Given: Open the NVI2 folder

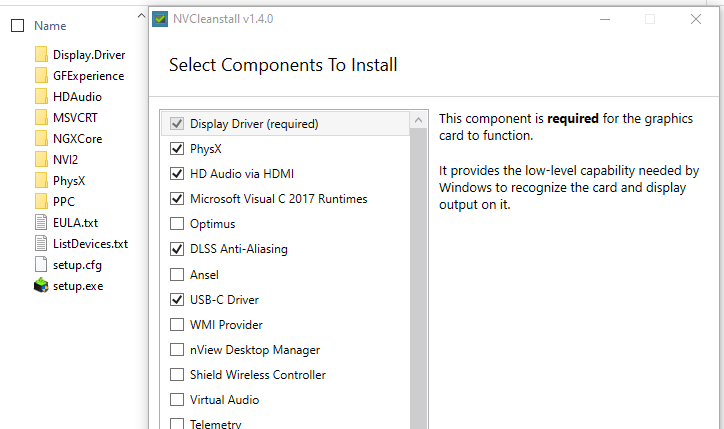Looking at the screenshot, I should tap(66, 160).
